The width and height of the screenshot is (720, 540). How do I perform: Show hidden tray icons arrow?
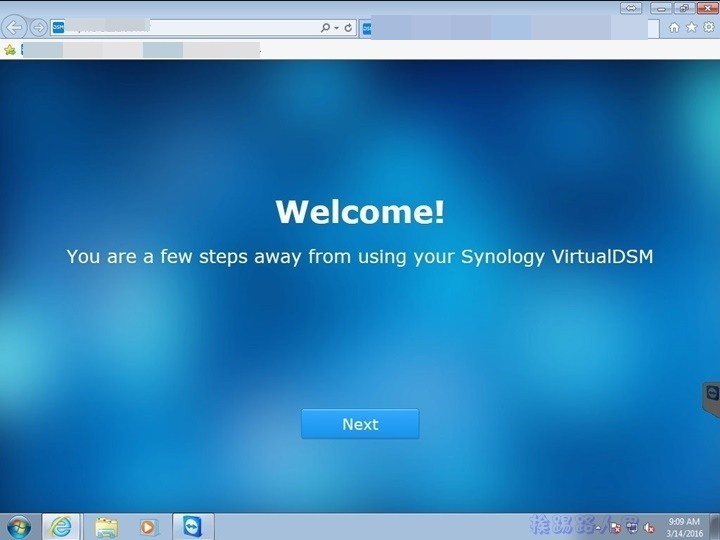598,528
